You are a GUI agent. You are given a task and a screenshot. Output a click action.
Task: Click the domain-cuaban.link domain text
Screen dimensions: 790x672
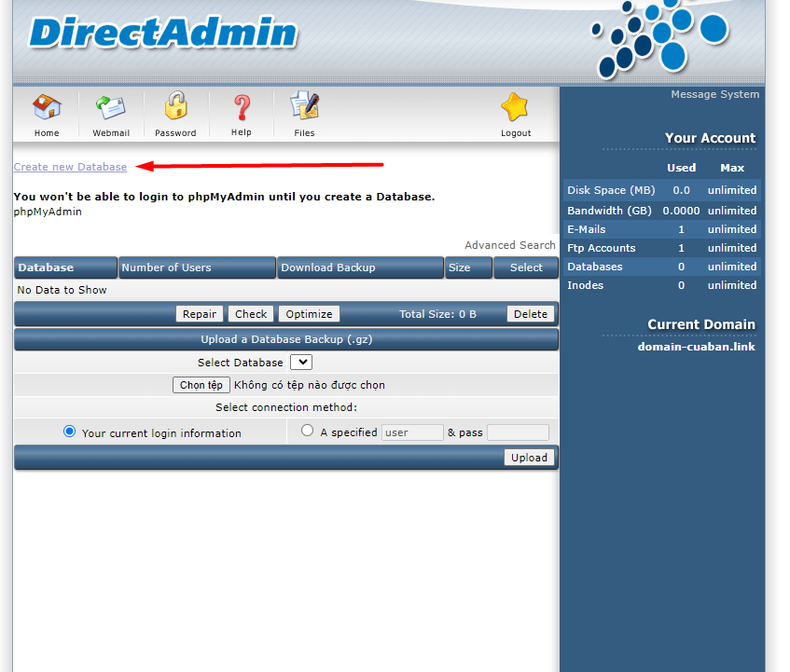(x=697, y=347)
